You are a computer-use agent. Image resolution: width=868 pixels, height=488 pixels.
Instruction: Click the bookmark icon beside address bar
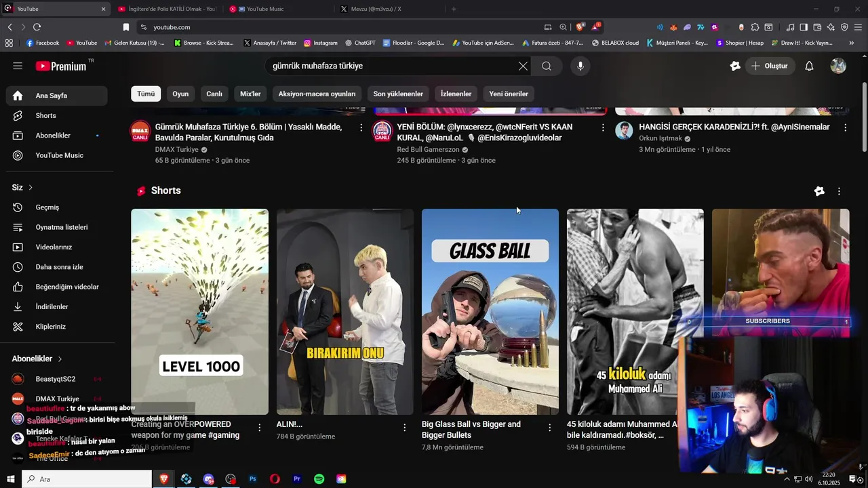[x=125, y=27]
